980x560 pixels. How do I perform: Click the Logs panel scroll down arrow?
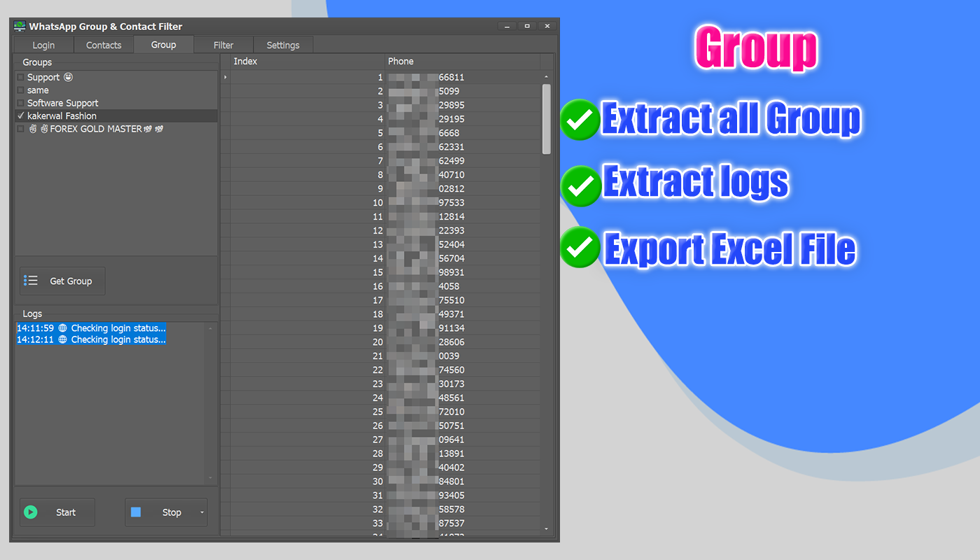211,478
